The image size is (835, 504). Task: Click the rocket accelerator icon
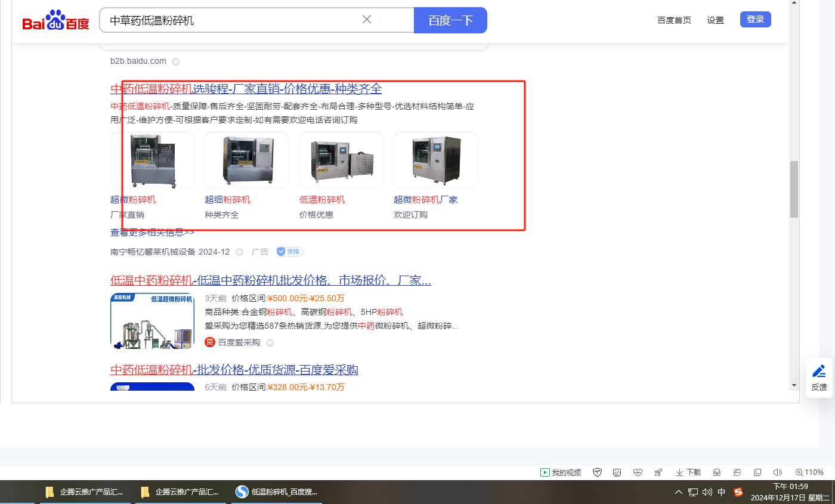(x=658, y=472)
